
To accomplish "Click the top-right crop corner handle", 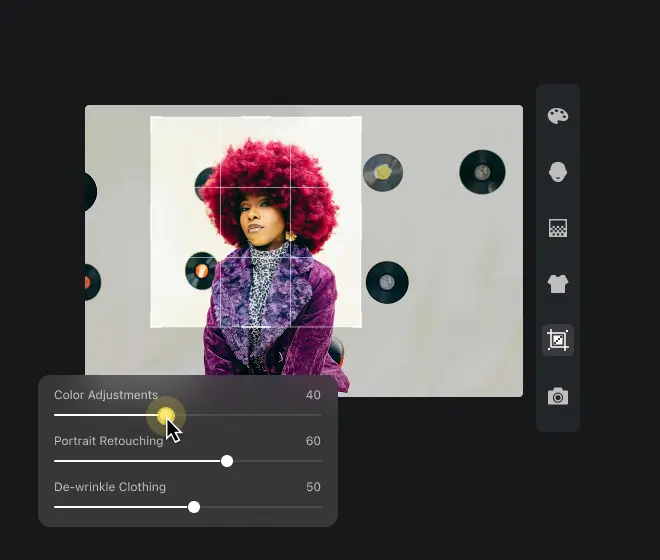I will (x=360, y=119).
